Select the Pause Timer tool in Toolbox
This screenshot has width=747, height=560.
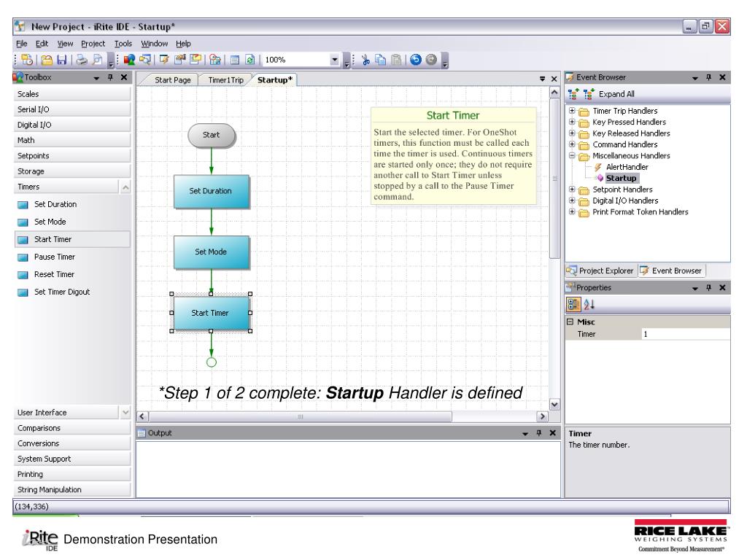[x=72, y=257]
